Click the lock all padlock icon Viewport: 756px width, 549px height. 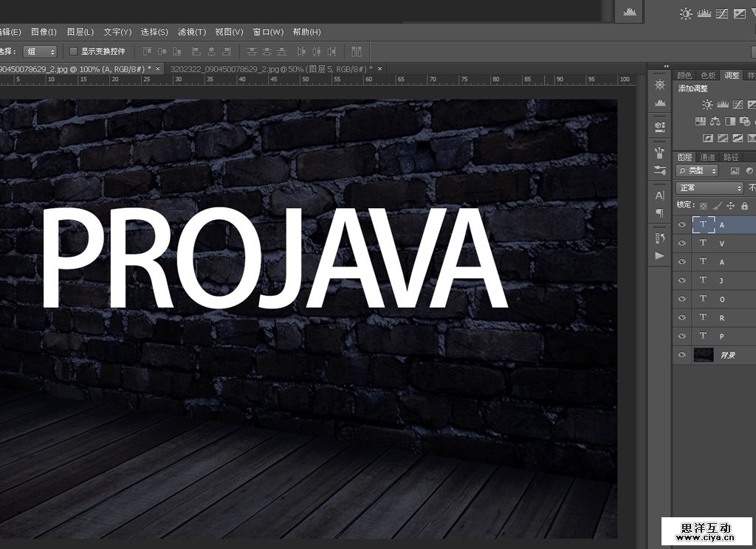point(744,205)
